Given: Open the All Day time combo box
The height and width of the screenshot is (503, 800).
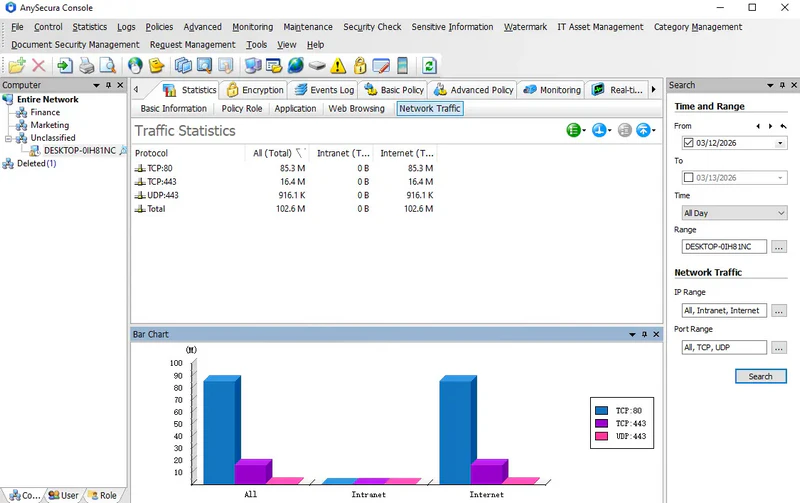Looking at the screenshot, I should pyautogui.click(x=734, y=213).
